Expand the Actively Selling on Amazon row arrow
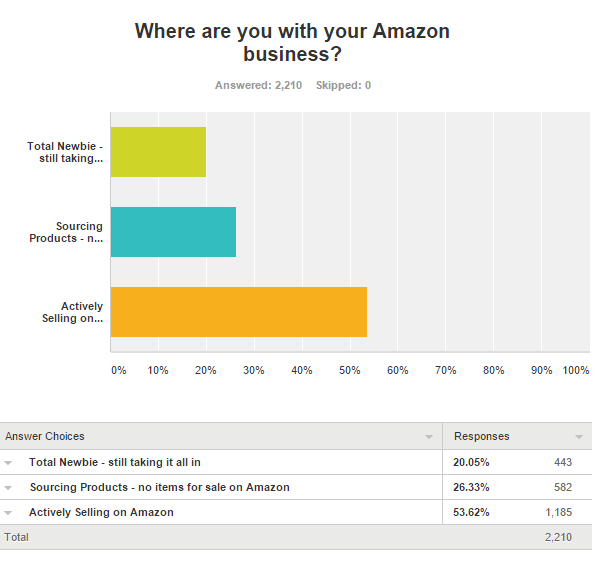Screen dimensions: 600x567 (x=8, y=513)
